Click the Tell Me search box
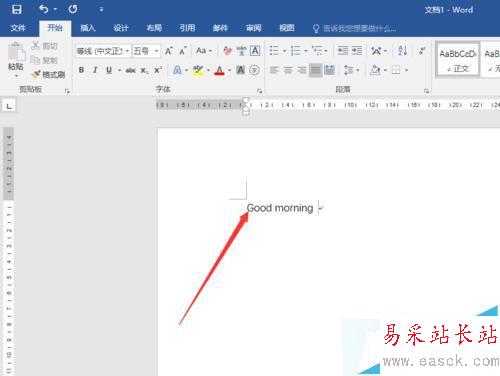This screenshot has height=376, width=500. (x=354, y=29)
